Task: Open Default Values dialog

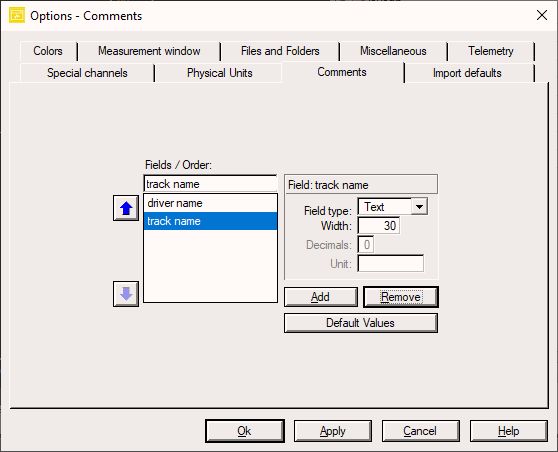Action: (x=361, y=323)
